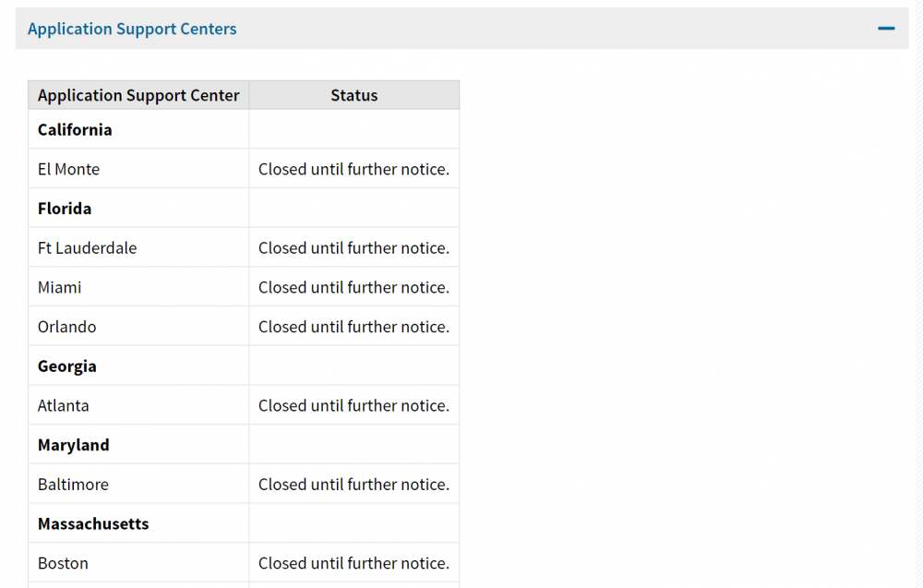Collapse section using the minus icon
This screenshot has width=923, height=588.
point(886,29)
